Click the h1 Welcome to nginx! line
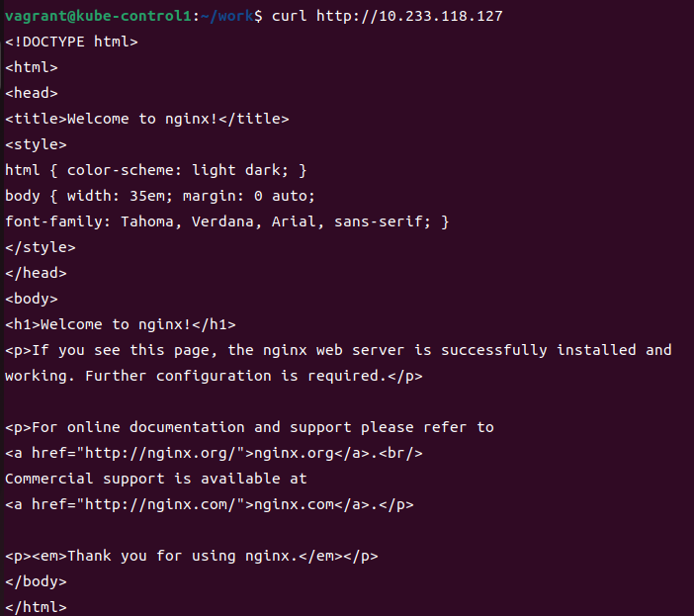The height and width of the screenshot is (616, 694). (121, 324)
